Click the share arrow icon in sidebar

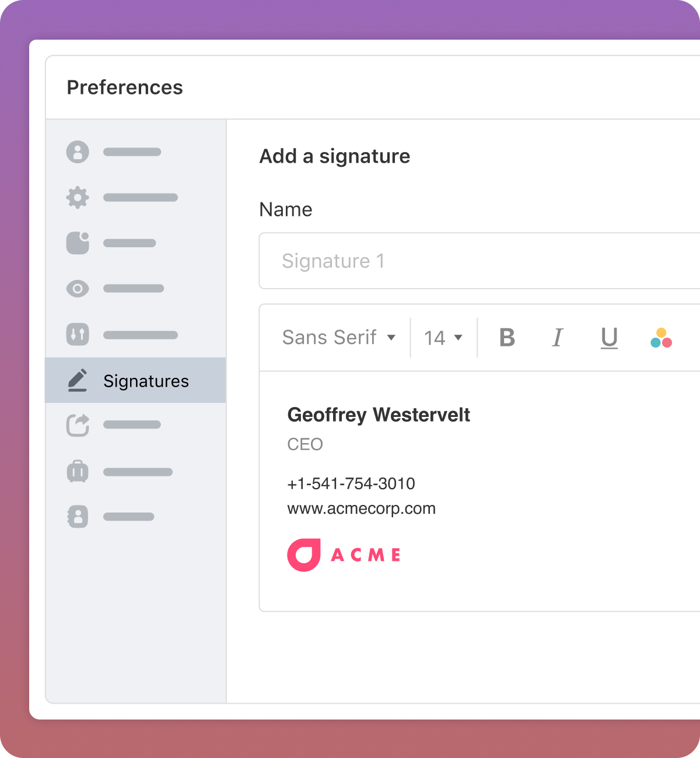[78, 425]
